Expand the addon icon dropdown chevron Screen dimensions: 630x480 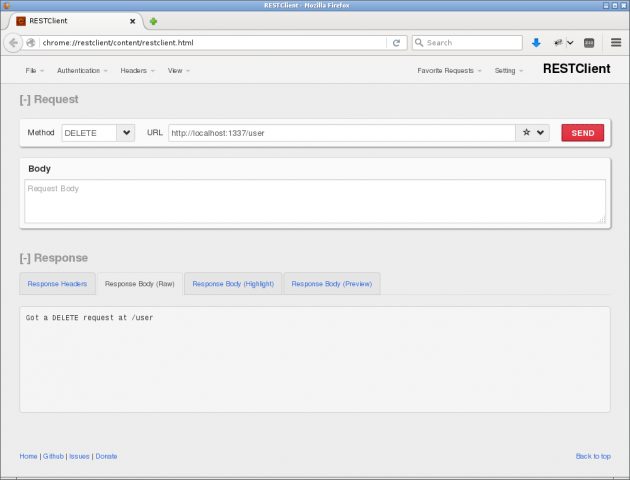pos(570,43)
